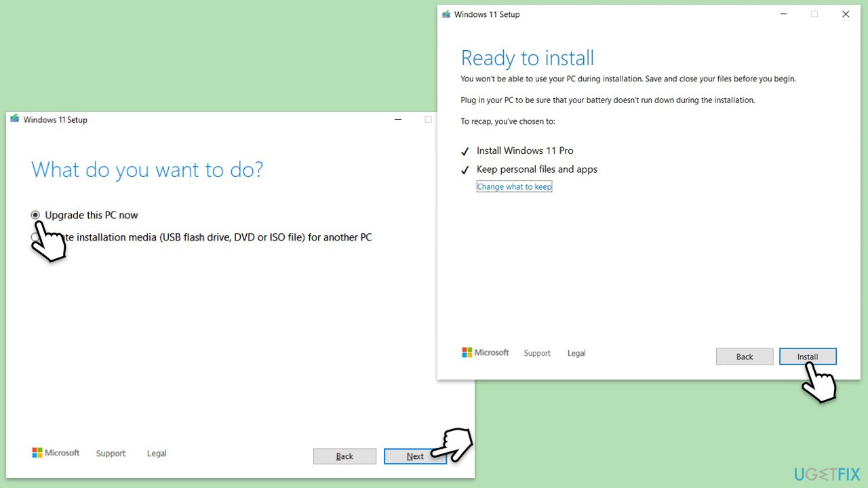Click Back in the Ready to install window
868x488 pixels.
[x=745, y=356]
